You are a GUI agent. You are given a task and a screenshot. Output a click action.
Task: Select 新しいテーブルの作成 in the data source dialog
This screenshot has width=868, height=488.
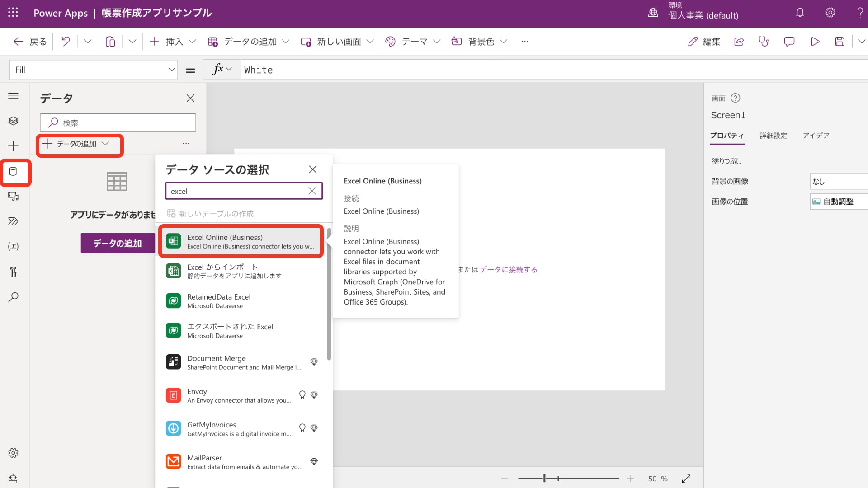pos(211,213)
